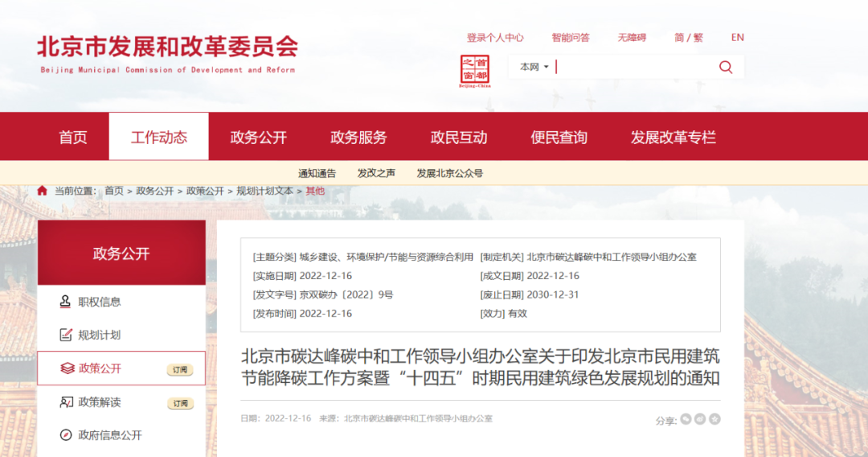
Task: Click 其他 in the breadcrumb
Action: pos(315,191)
